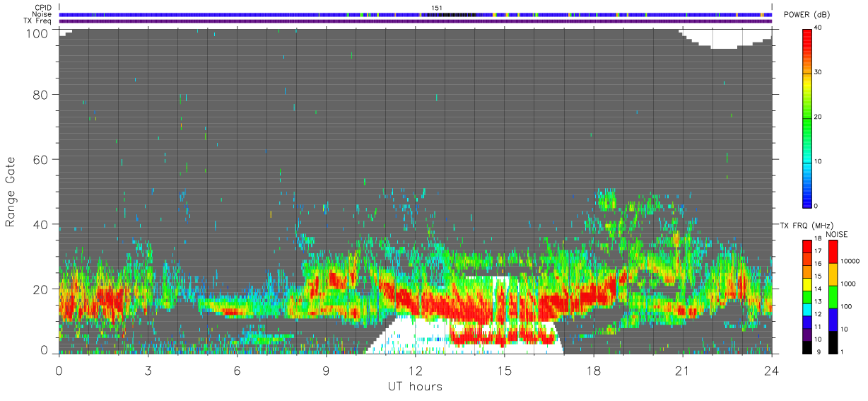Click the Noise row label at top left

click(42, 14)
